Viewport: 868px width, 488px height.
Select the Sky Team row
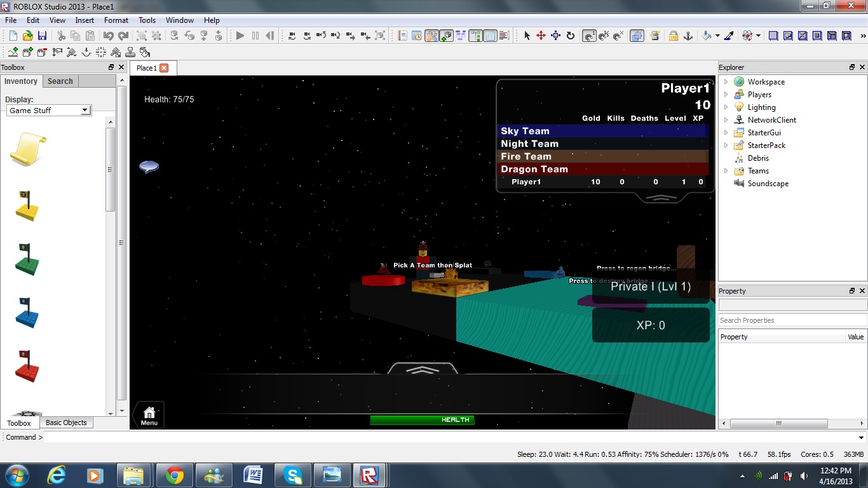coord(603,131)
